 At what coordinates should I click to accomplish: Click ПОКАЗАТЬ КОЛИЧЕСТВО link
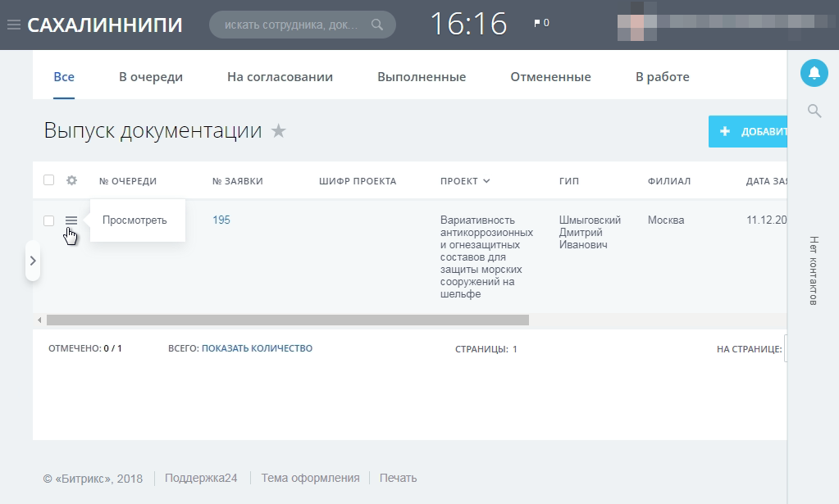257,348
